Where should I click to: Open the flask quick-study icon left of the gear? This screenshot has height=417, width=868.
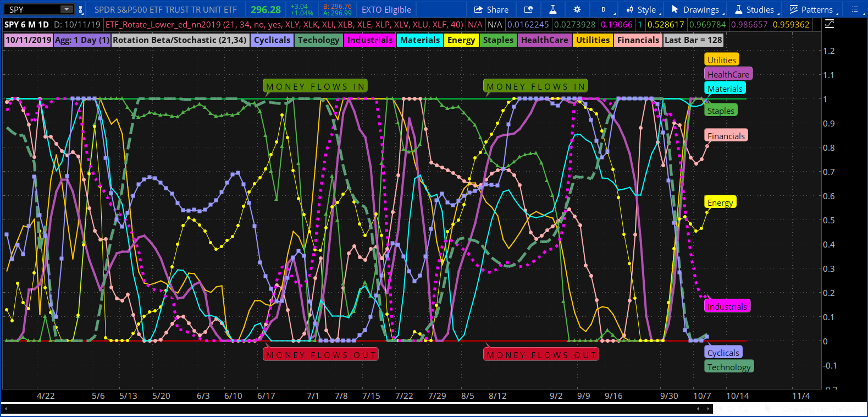tap(552, 9)
